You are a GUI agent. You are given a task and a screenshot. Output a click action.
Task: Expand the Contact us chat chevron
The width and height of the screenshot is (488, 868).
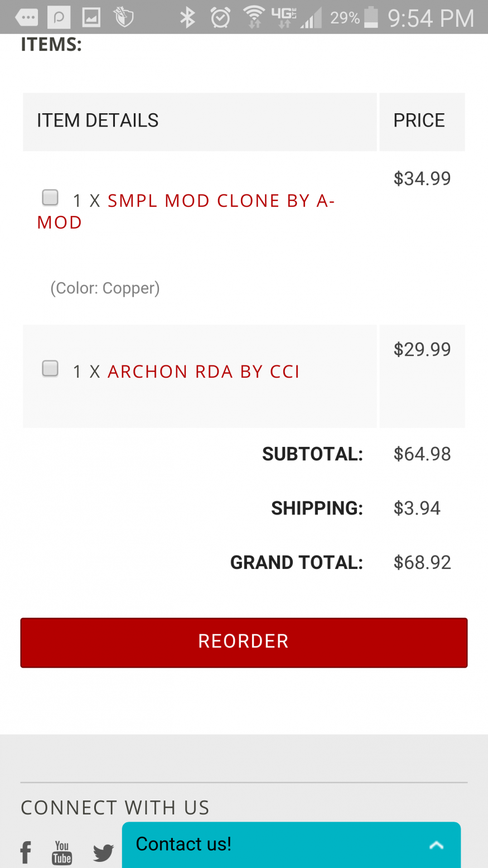coord(436,845)
